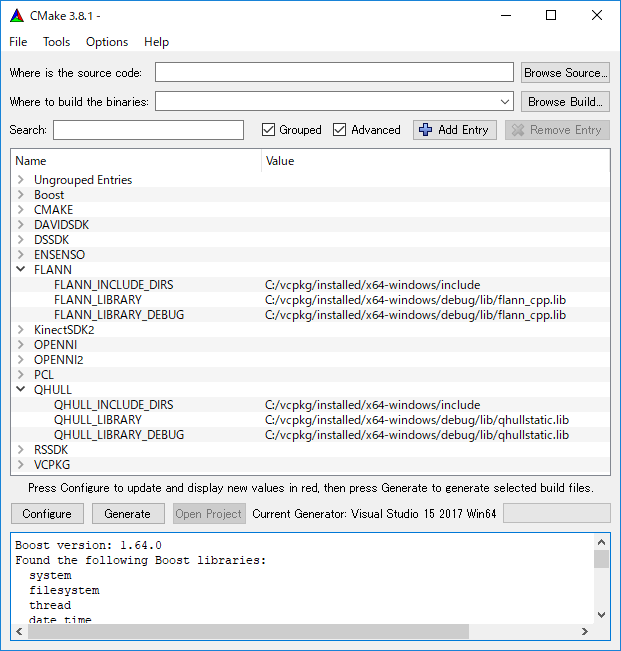Screen dimensions: 621x651
Task: Select the QHULL_LIBRARY entry
Action: 98,420
